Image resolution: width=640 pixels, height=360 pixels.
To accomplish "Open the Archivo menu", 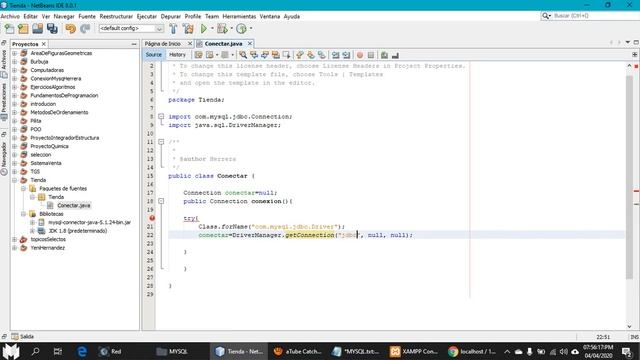I will point(10,16).
